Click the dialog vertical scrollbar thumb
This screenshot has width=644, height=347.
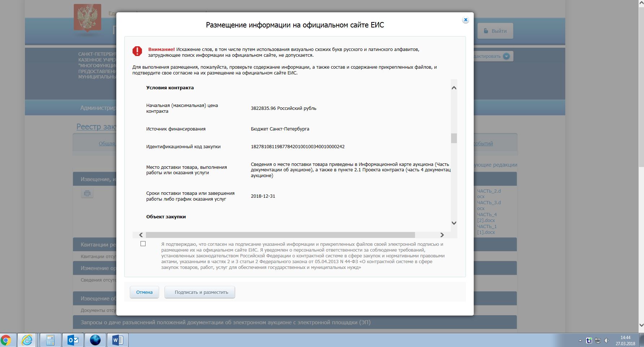coord(454,138)
